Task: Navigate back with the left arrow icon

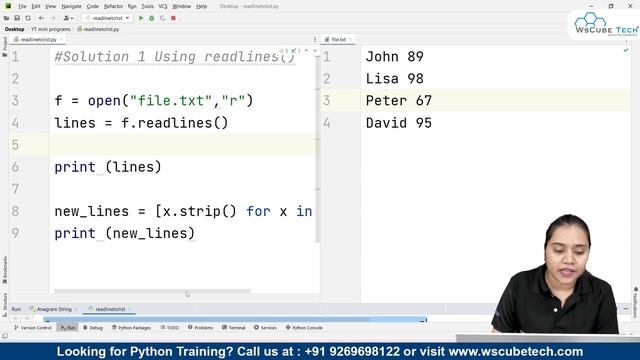Action: [x=41, y=18]
